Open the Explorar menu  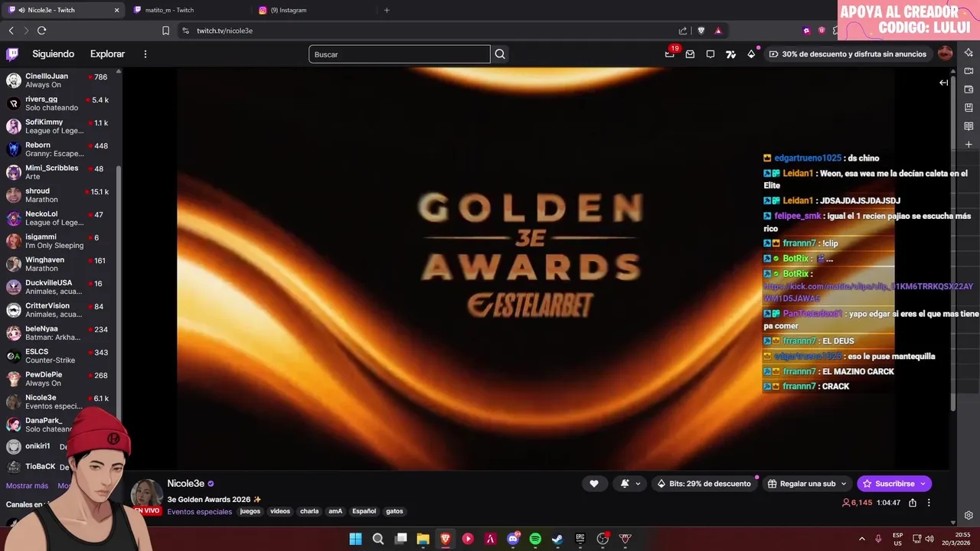click(x=107, y=54)
